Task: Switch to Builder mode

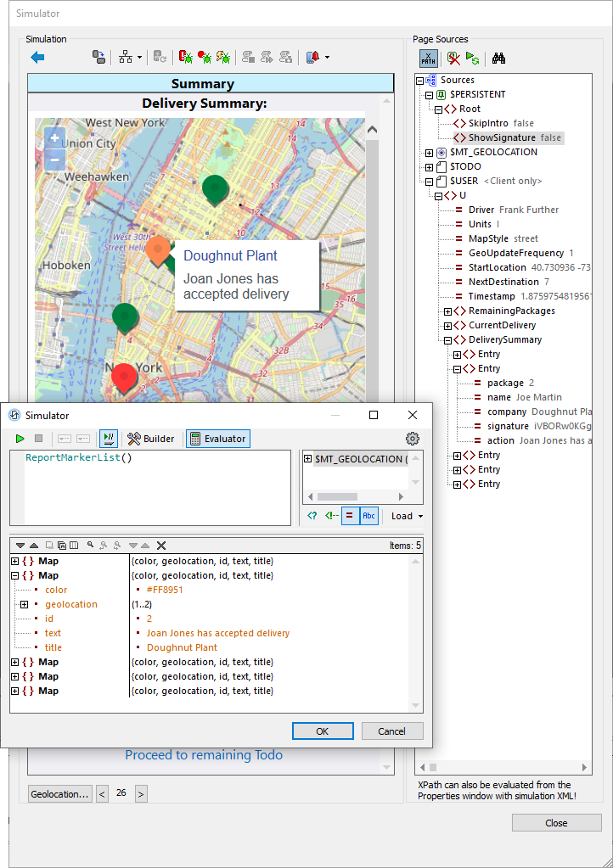Action: [151, 439]
